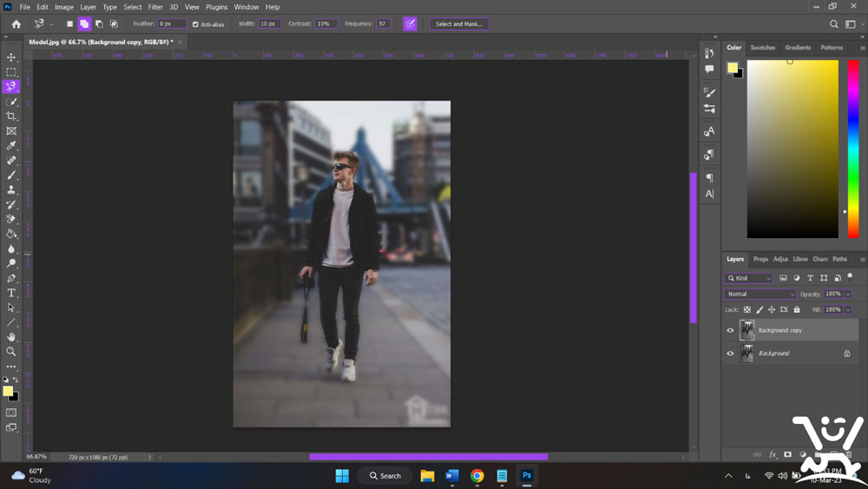
Task: Toggle Lock transparent pixels
Action: coord(747,309)
